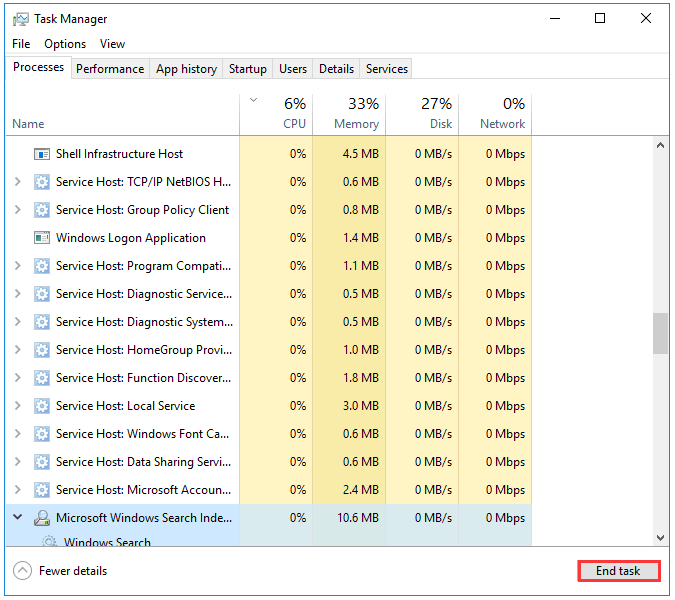Image resolution: width=675 pixels, height=600 pixels.
Task: Expand Service Host: Program Compati... row
Action: pos(18,266)
